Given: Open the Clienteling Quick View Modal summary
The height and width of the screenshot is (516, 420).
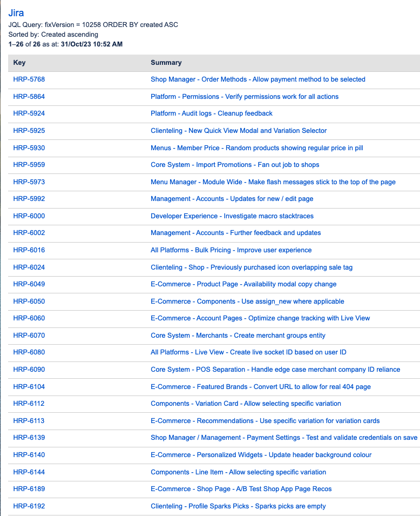Looking at the screenshot, I should [238, 131].
